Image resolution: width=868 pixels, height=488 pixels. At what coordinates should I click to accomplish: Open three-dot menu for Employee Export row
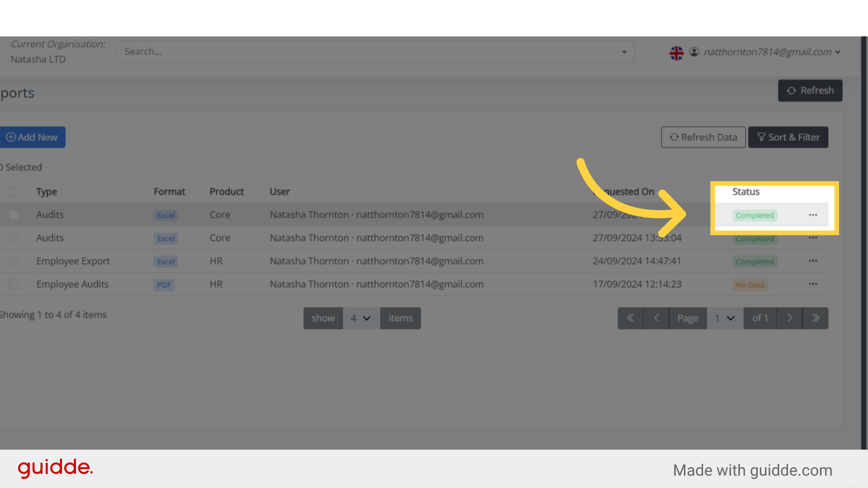[813, 261]
